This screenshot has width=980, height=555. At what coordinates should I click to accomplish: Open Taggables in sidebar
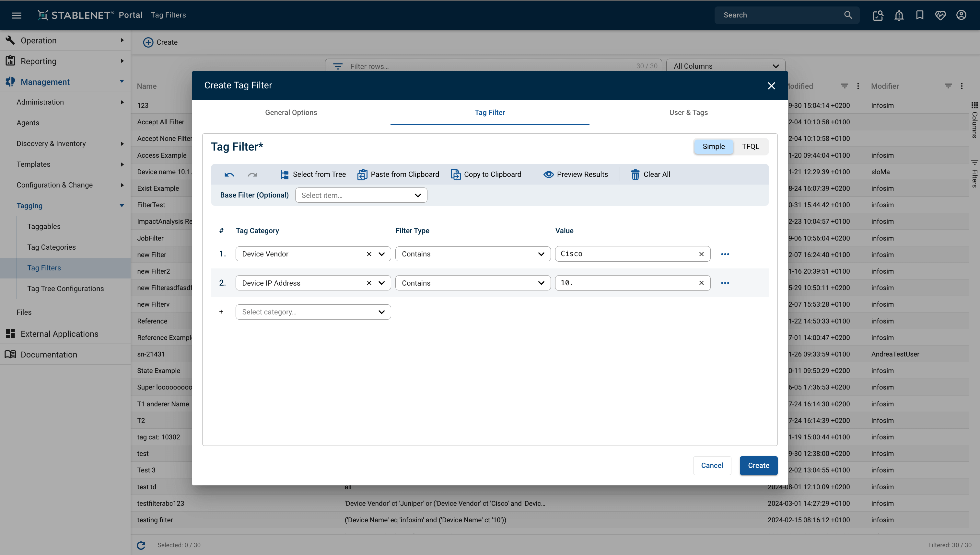click(44, 227)
